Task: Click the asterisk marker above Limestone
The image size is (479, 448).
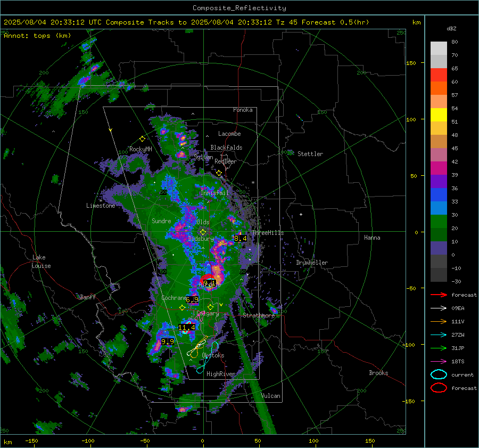Action: pos(101,201)
